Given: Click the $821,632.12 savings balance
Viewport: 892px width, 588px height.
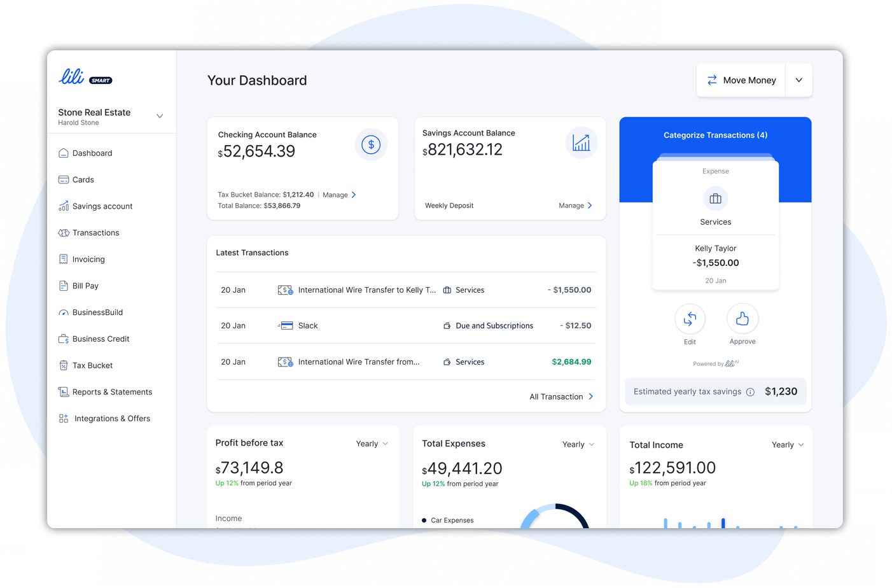Looking at the screenshot, I should [463, 150].
